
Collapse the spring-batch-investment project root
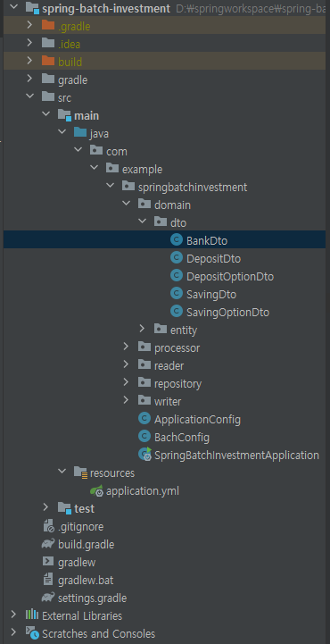13,7
